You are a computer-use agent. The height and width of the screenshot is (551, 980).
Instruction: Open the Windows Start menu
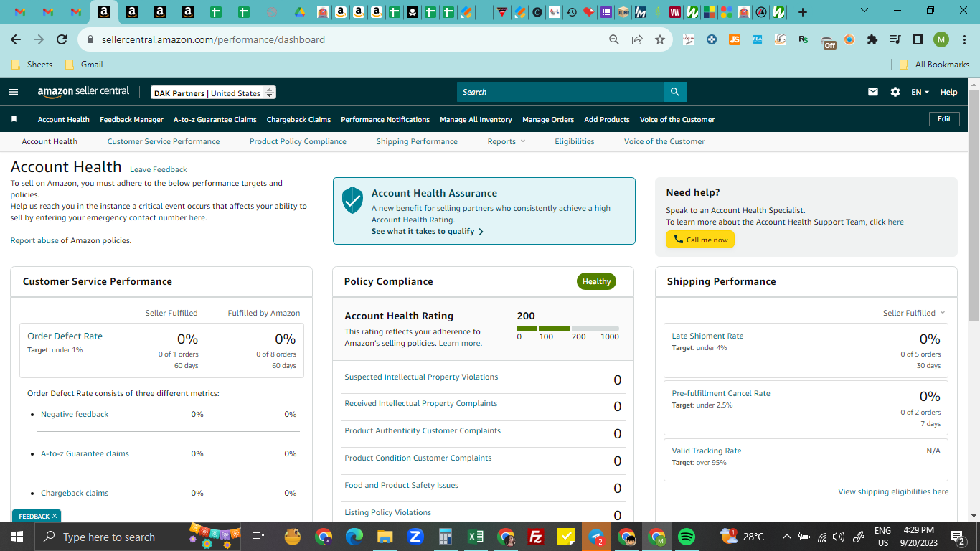pyautogui.click(x=17, y=537)
